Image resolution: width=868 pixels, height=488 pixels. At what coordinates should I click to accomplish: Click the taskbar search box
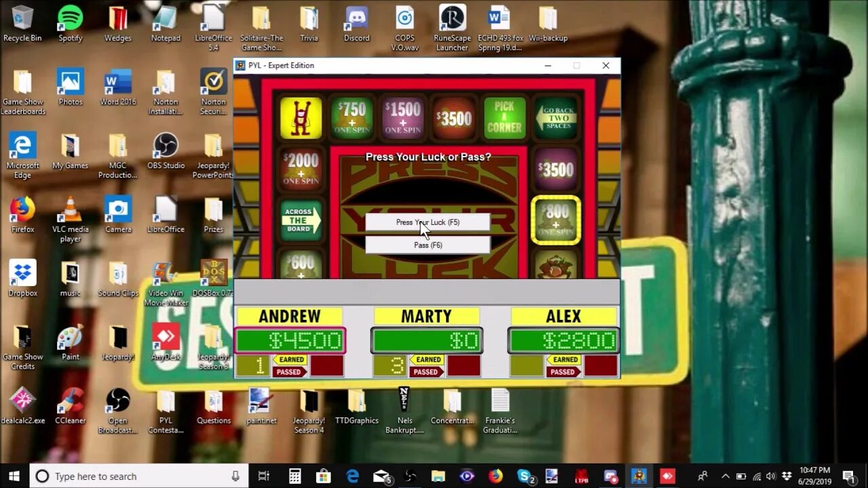(138, 476)
